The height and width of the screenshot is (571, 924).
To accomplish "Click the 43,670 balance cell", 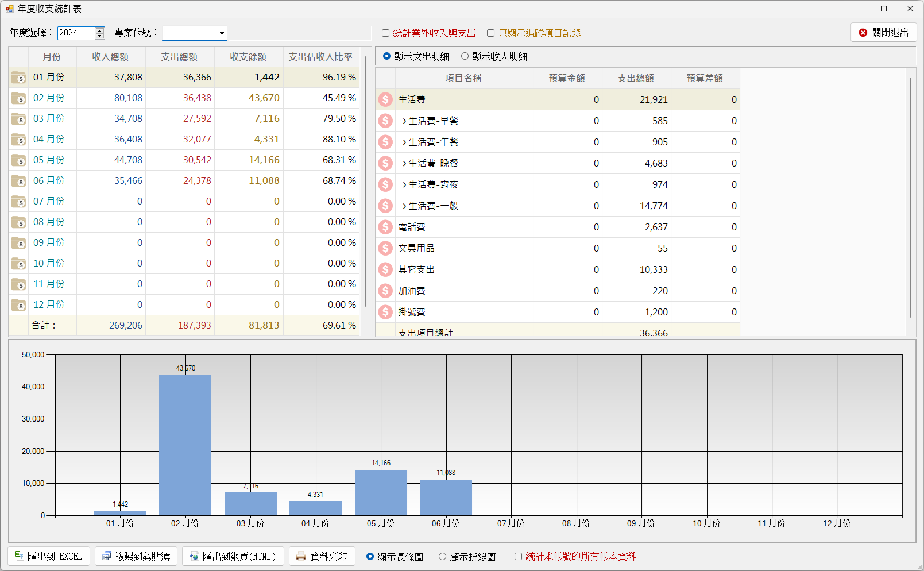I will [249, 98].
